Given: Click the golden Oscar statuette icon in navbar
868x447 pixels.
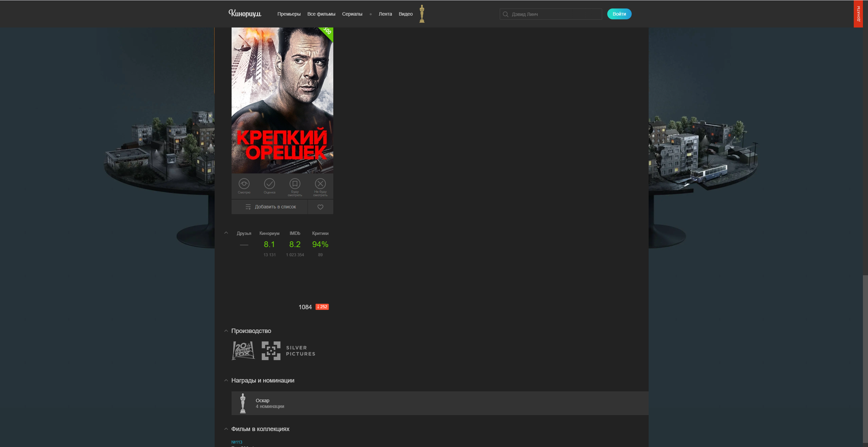Looking at the screenshot, I should 422,14.
